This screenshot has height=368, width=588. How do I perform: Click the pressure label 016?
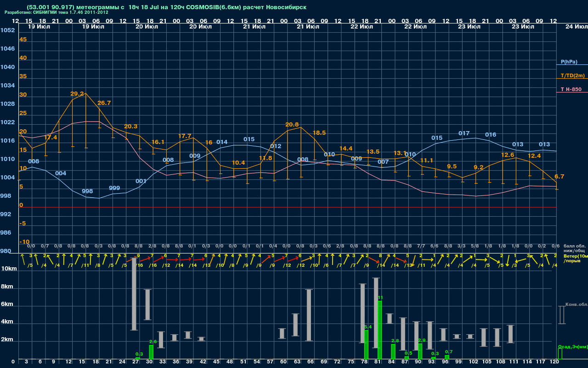click(x=491, y=135)
